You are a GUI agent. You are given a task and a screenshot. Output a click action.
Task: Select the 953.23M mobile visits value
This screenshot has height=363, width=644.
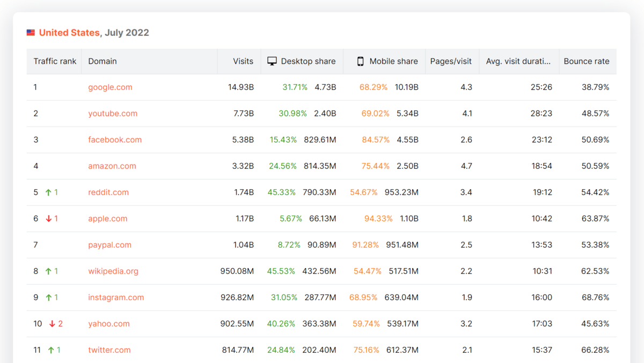pyautogui.click(x=401, y=192)
